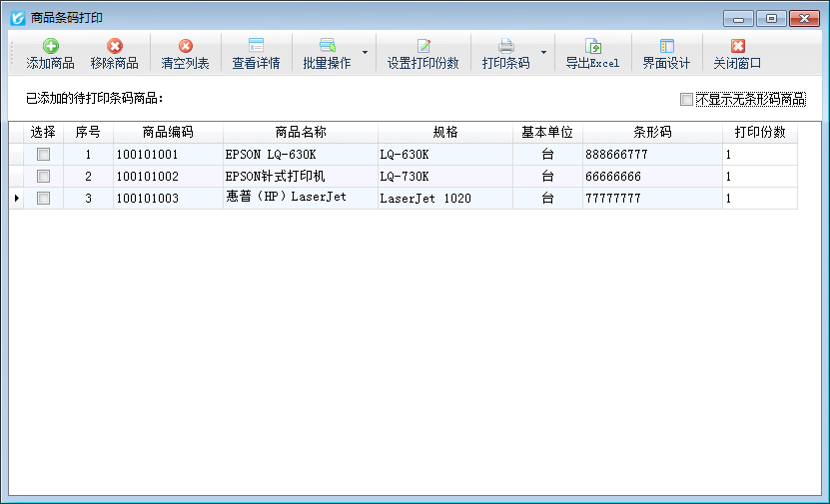Click the 条形码 column header
830x504 pixels.
click(652, 133)
